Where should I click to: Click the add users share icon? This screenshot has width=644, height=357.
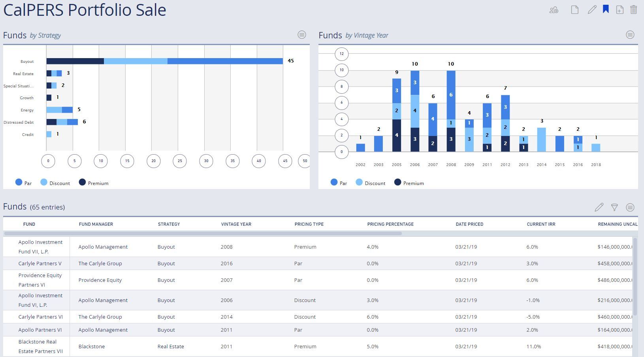pos(554,10)
